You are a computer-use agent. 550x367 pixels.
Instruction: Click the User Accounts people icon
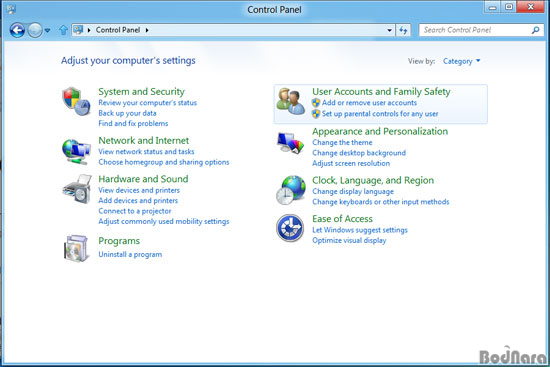point(290,101)
